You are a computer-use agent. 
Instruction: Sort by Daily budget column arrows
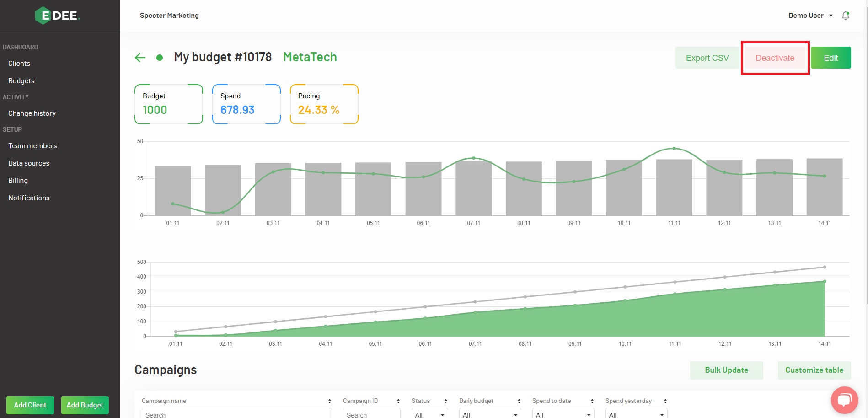click(x=519, y=401)
